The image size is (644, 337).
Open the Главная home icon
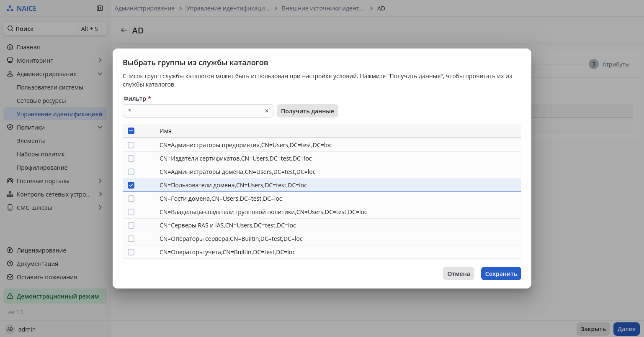click(x=10, y=47)
